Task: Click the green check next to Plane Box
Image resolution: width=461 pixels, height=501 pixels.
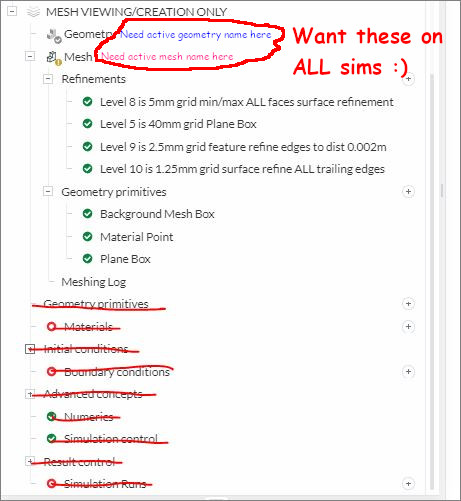Action: click(87, 259)
